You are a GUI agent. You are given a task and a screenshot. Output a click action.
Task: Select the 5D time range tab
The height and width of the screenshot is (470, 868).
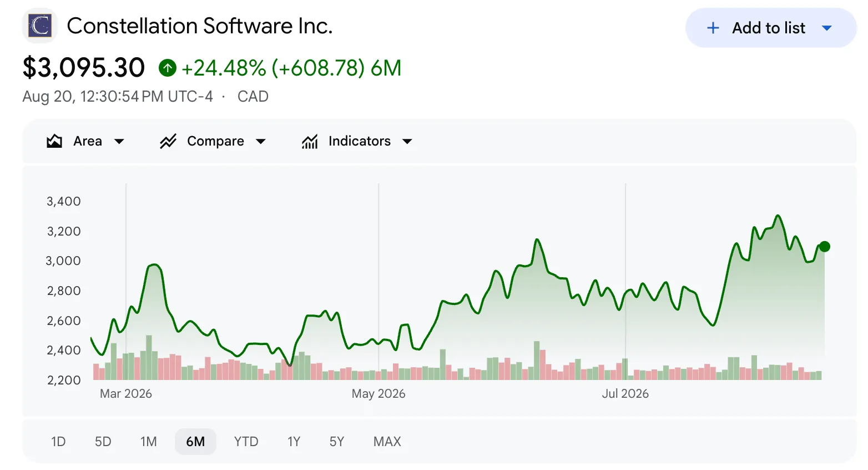[x=103, y=442]
